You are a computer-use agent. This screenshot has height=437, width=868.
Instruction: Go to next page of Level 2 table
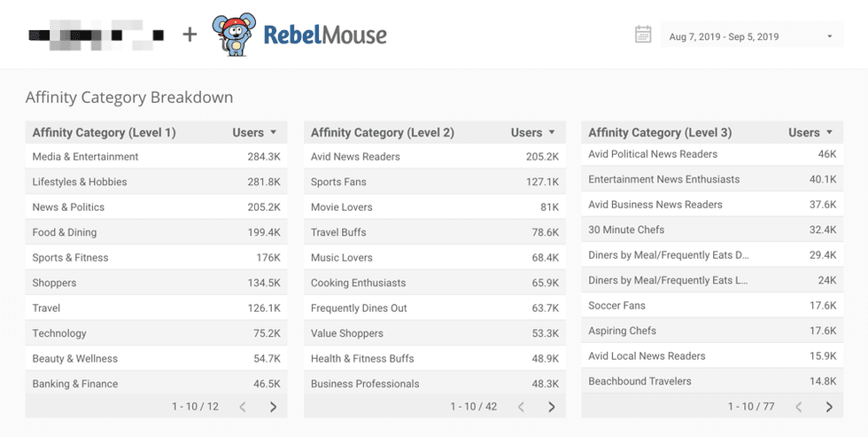point(551,407)
